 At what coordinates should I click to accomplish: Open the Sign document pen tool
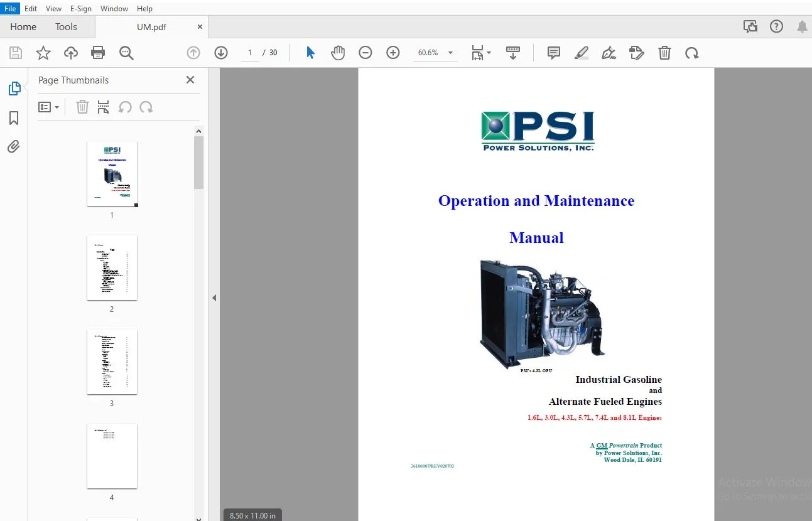tap(609, 53)
